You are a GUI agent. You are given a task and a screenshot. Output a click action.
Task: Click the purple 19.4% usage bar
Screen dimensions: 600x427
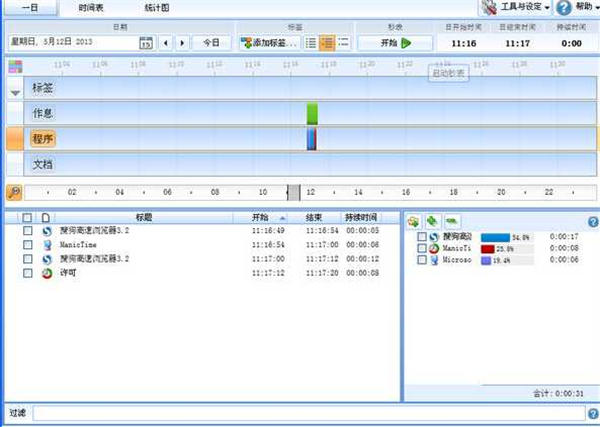(486, 261)
